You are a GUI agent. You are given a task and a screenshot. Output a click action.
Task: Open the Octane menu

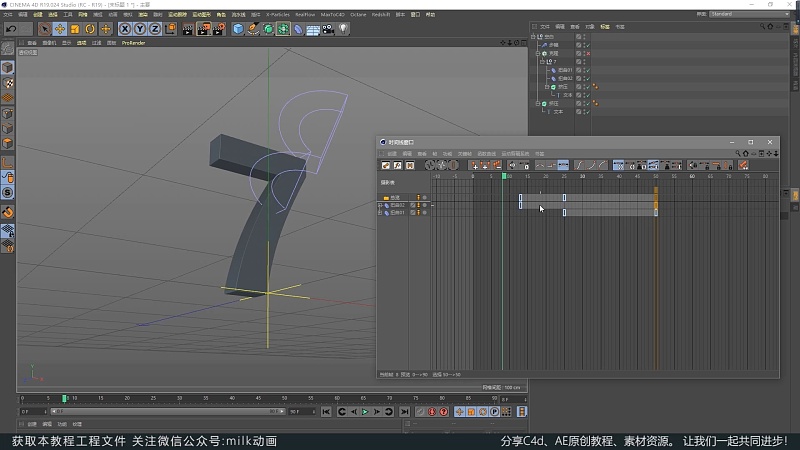(x=358, y=15)
